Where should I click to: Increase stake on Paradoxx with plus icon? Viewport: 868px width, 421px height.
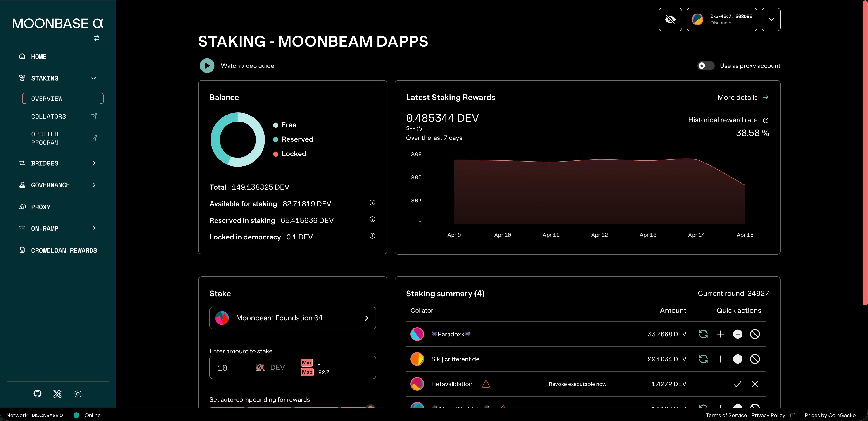coord(720,334)
